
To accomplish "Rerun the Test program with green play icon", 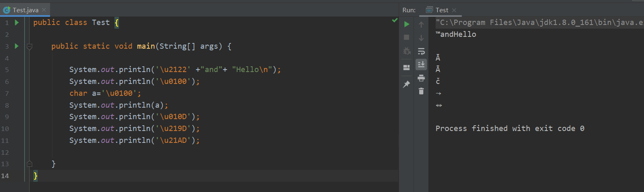I will pos(406,24).
